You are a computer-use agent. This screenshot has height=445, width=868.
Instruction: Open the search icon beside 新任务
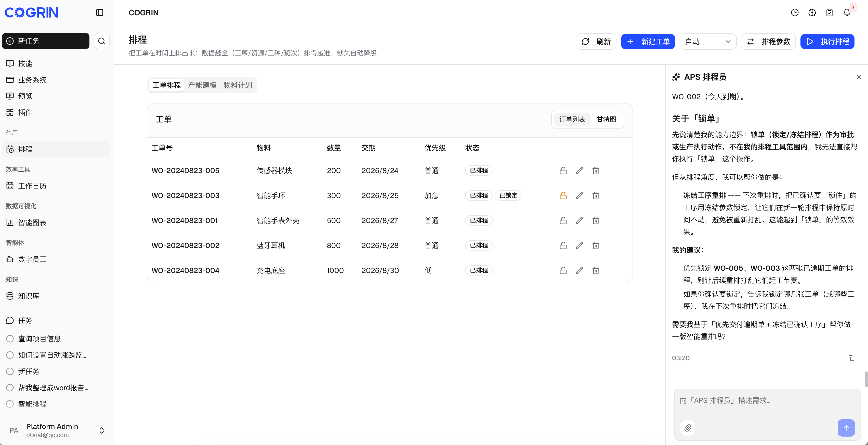(x=101, y=41)
